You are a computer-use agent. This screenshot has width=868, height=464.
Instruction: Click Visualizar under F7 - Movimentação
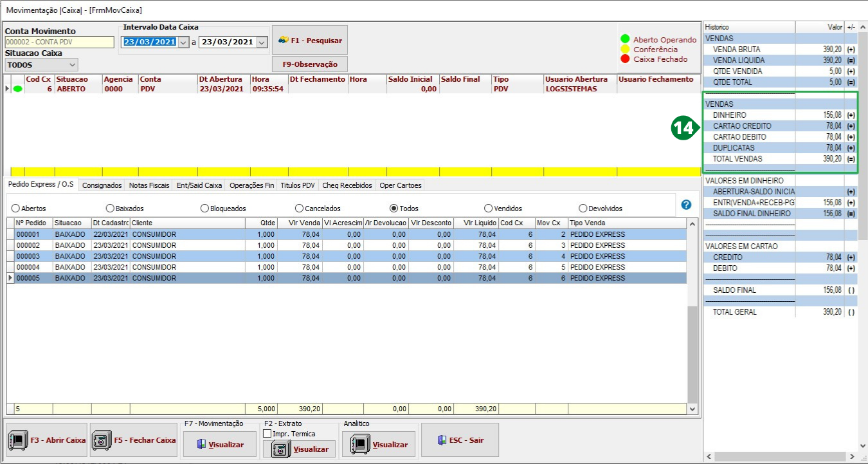(x=220, y=445)
